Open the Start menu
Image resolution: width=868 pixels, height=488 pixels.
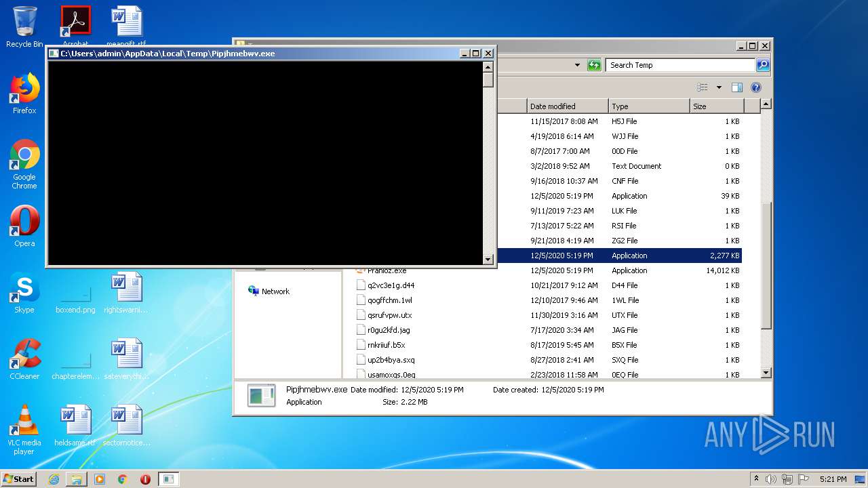pos(19,479)
